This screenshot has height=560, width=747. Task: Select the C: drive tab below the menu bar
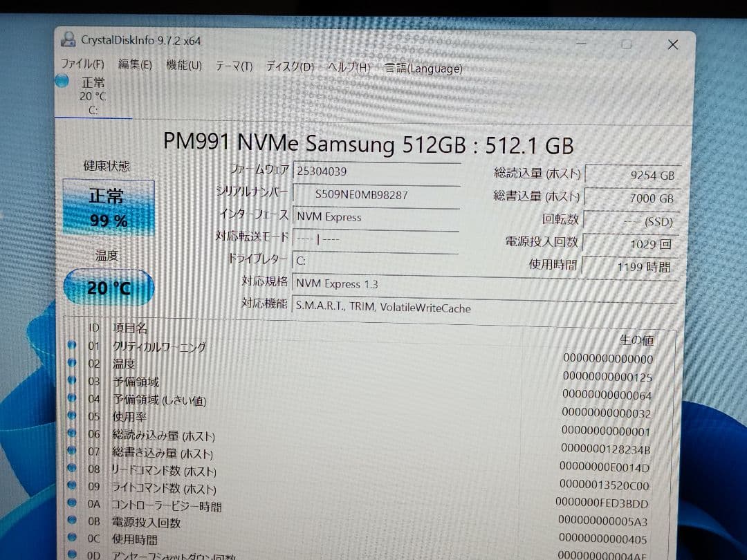click(x=93, y=97)
